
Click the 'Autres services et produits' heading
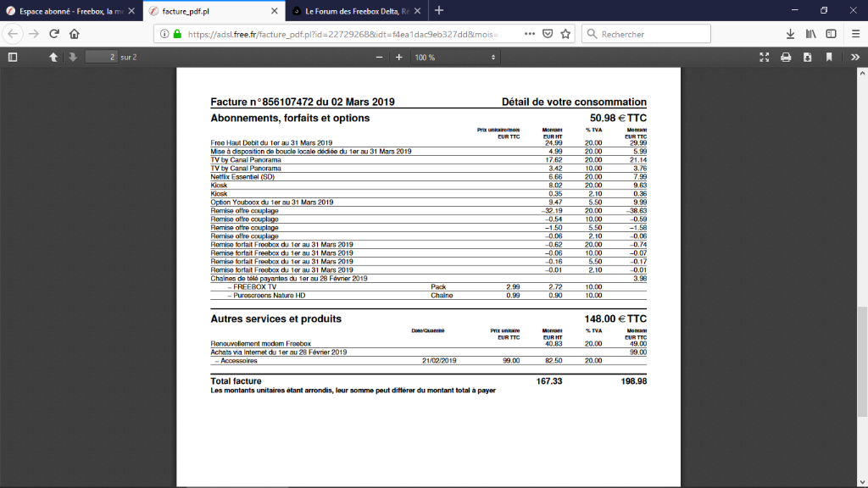275,319
